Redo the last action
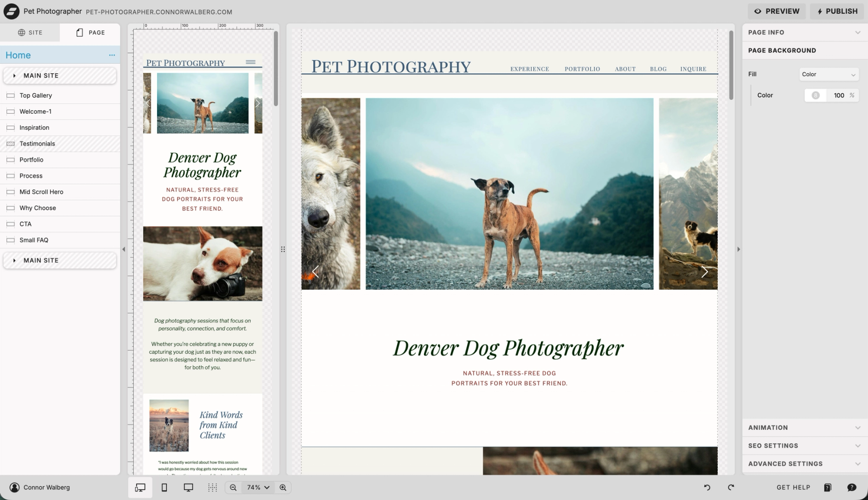This screenshot has width=868, height=500. pyautogui.click(x=731, y=488)
